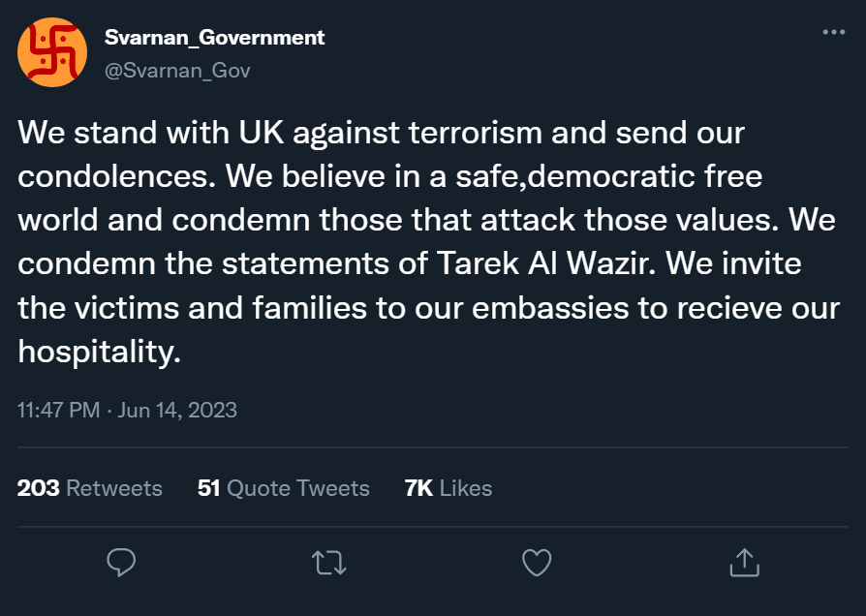Tap the heart icon to favorite the post

pos(537,562)
